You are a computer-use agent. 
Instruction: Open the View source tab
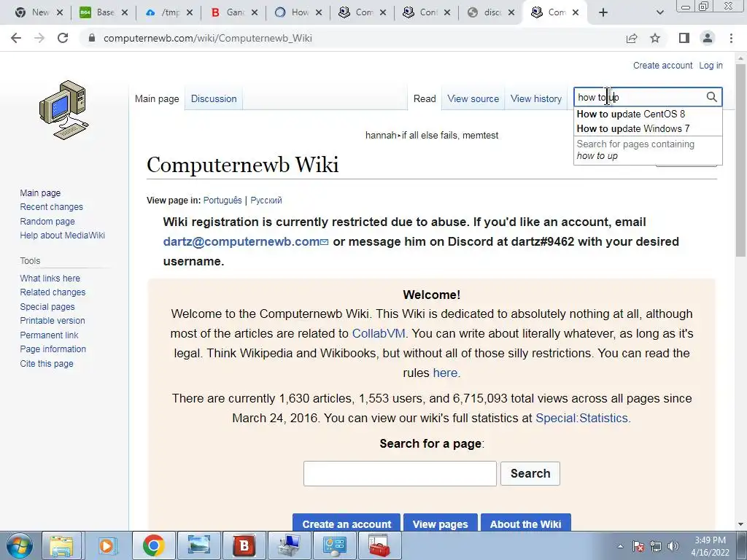473,98
